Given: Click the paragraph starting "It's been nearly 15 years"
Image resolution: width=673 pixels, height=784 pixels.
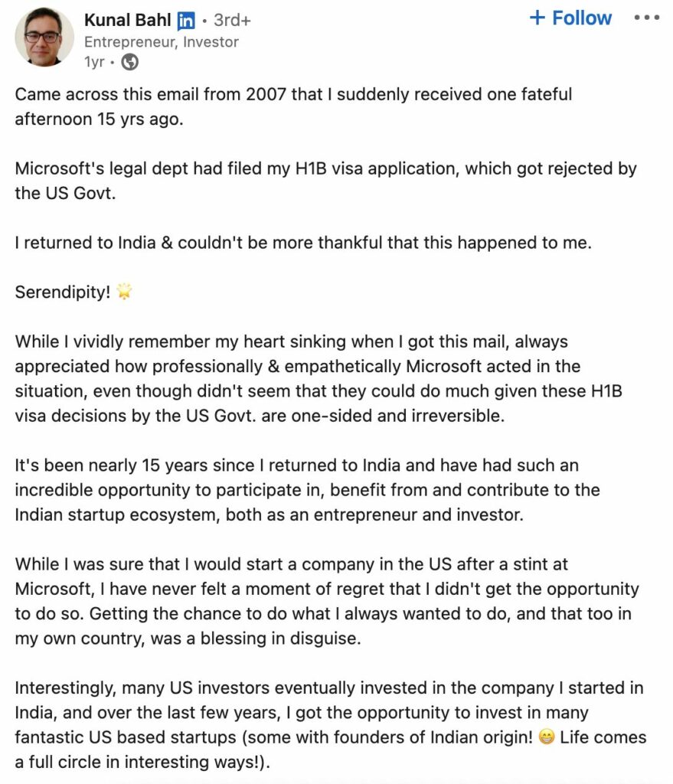Looking at the screenshot, I should click(x=307, y=489).
